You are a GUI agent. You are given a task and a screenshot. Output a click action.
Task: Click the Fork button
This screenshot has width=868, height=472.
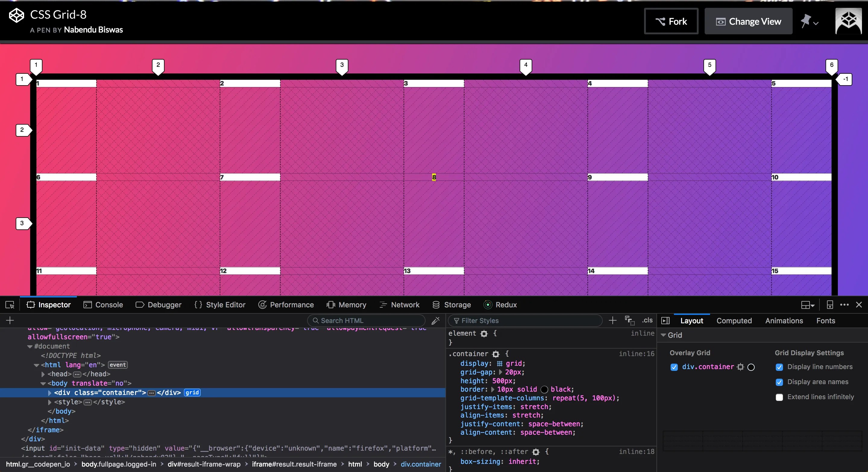click(671, 21)
